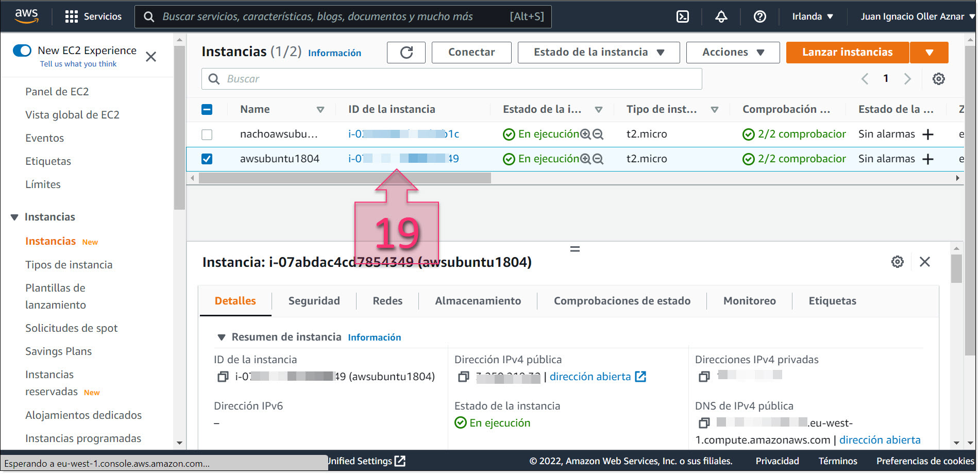This screenshot has height=475, width=980.
Task: Switch to the Seguridad tab
Action: [x=314, y=300]
